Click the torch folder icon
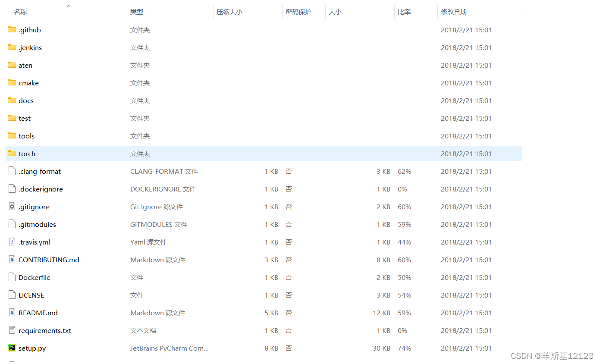This screenshot has width=600, height=364. pyautogui.click(x=12, y=154)
